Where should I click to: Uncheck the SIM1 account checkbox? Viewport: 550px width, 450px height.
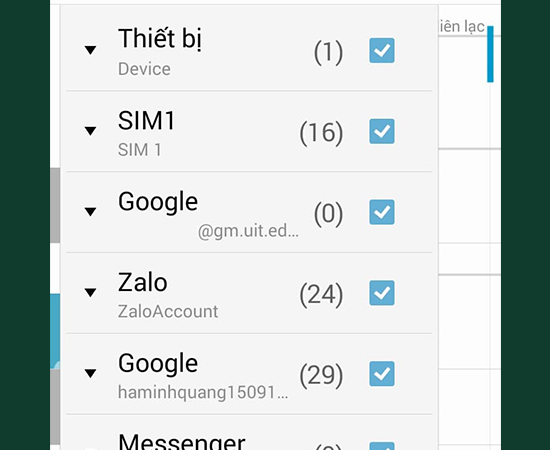[x=382, y=132]
